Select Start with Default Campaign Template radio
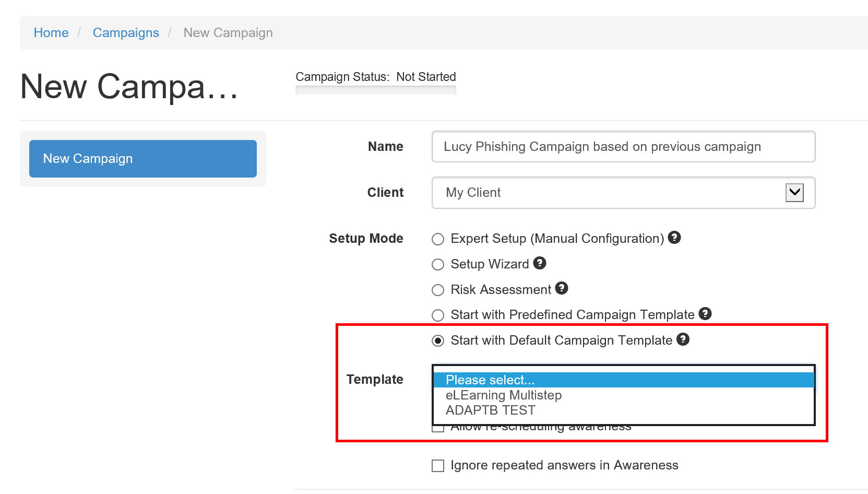This screenshot has width=868, height=494. pos(438,341)
